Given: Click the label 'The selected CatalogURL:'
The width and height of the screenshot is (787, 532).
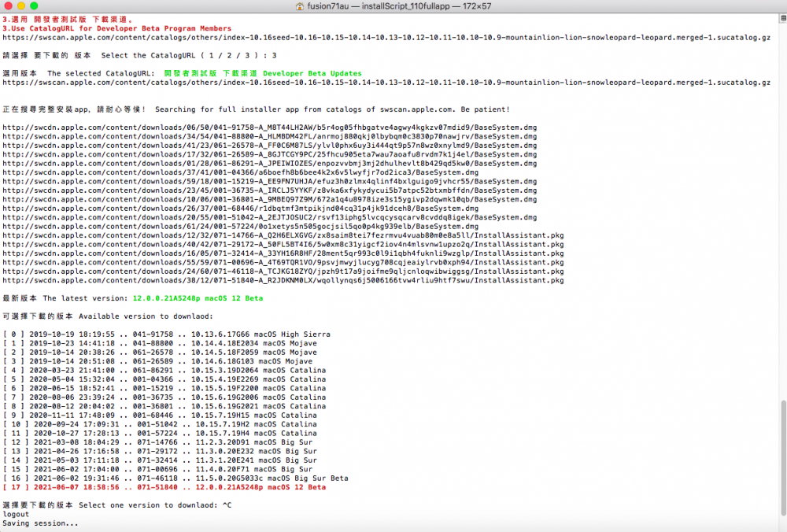Looking at the screenshot, I should (101, 74).
